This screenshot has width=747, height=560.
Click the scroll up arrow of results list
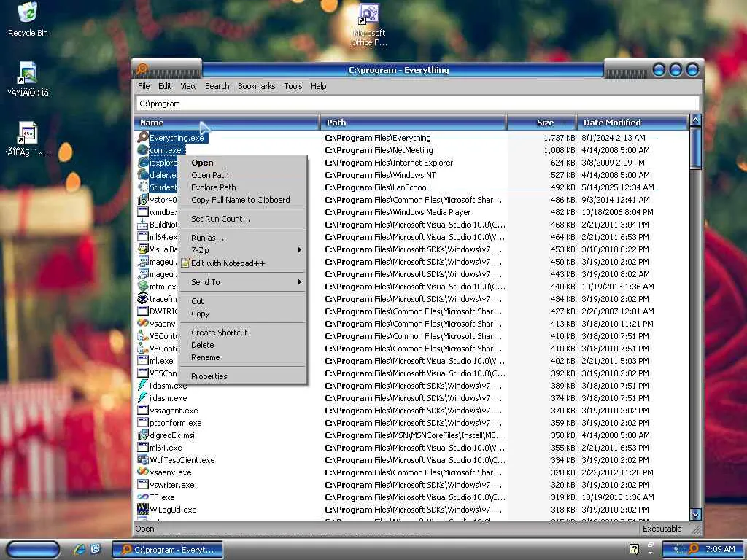pos(695,120)
